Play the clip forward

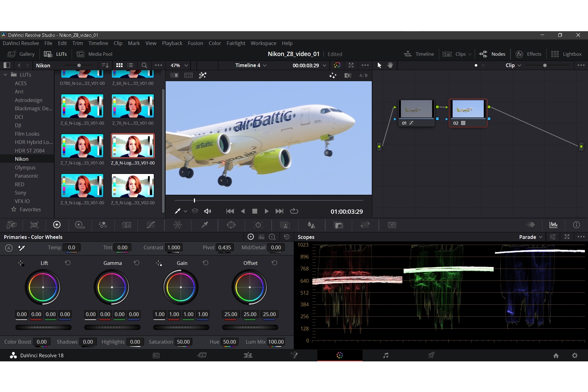pos(266,211)
